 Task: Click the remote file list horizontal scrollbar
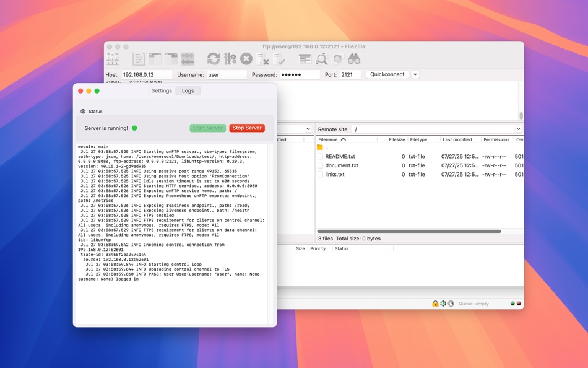click(x=409, y=231)
